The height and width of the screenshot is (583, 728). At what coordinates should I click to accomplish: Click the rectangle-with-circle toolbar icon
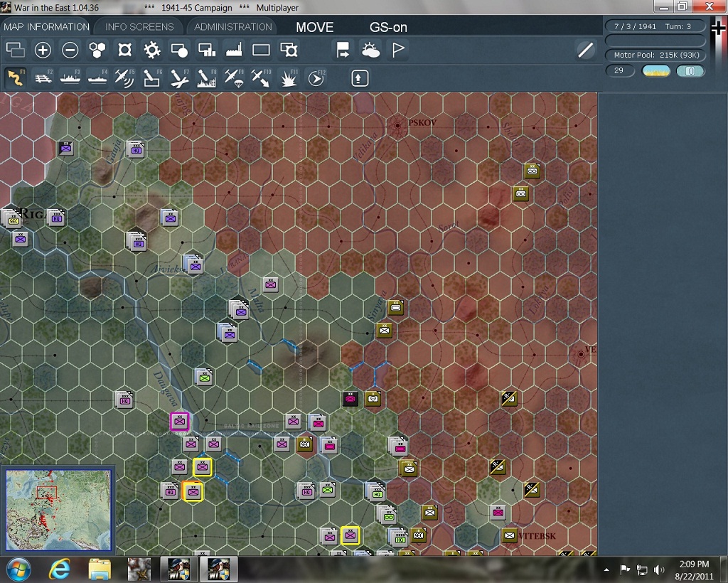179,50
